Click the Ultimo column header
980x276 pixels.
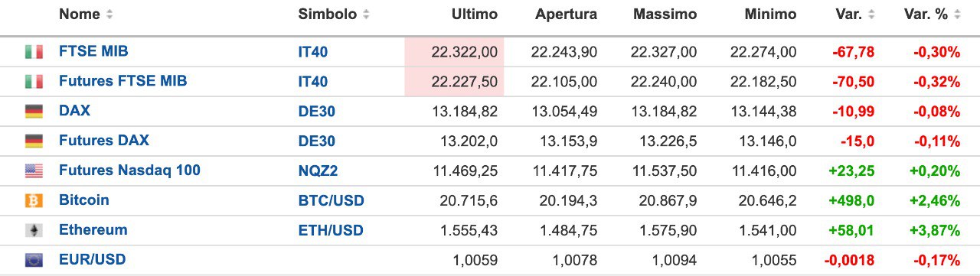coord(475,15)
